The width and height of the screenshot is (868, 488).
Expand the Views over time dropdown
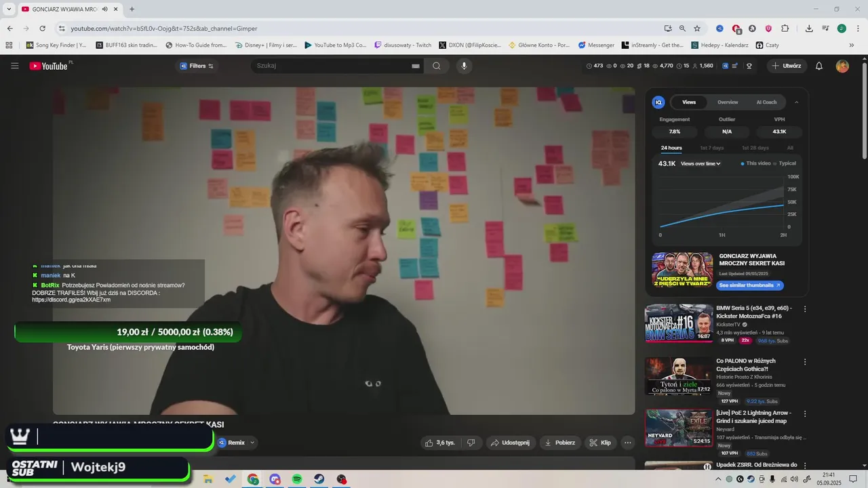(x=701, y=163)
